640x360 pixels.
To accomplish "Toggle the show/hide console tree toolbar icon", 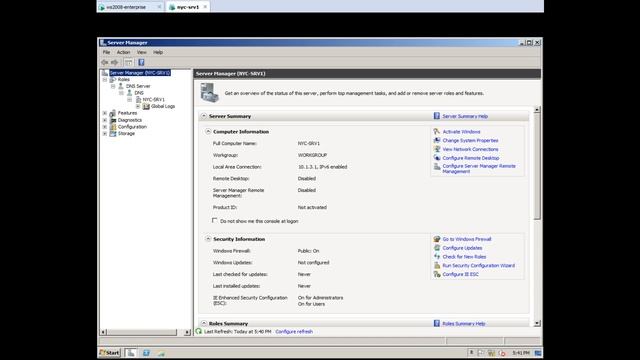I will pos(129,62).
